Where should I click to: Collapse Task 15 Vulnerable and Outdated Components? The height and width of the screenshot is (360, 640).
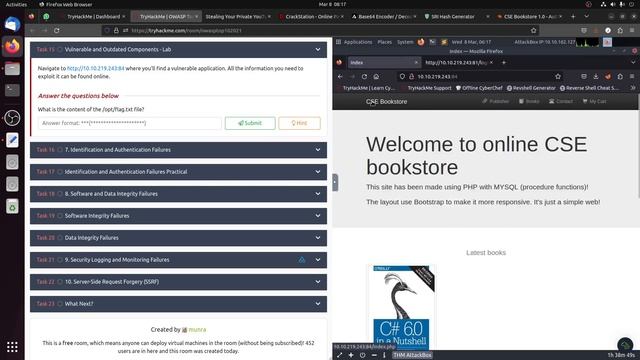point(178,49)
